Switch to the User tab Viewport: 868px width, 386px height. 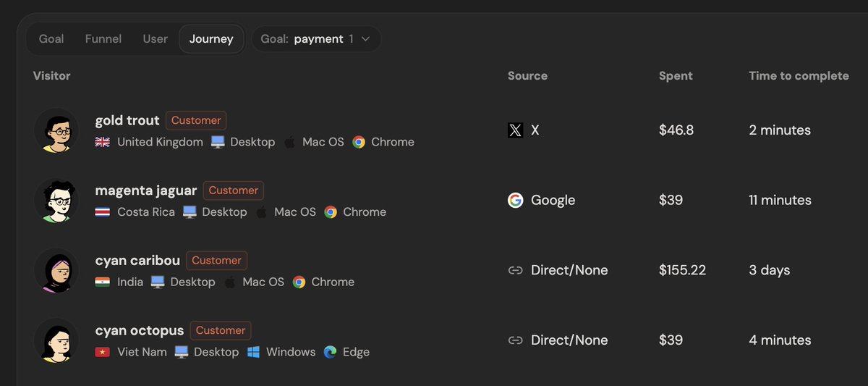[x=155, y=38]
